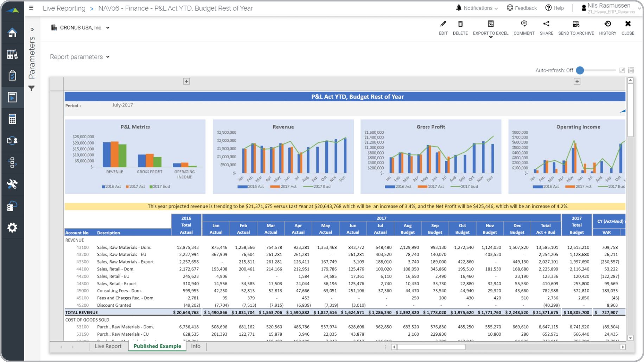Open the CRONUS USA company dropdown
Image resolution: width=644 pixels, height=362 pixels.
108,27
